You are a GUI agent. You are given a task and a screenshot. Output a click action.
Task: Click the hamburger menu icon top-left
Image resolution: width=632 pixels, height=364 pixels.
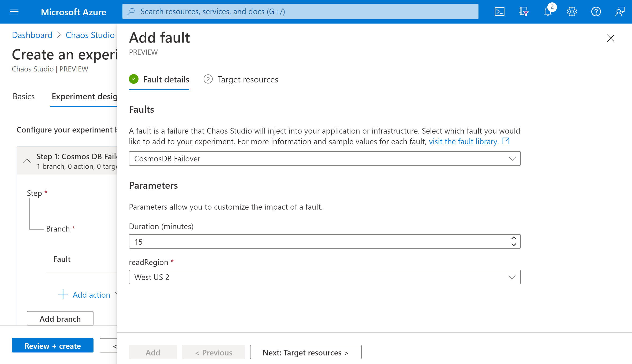[x=14, y=12]
